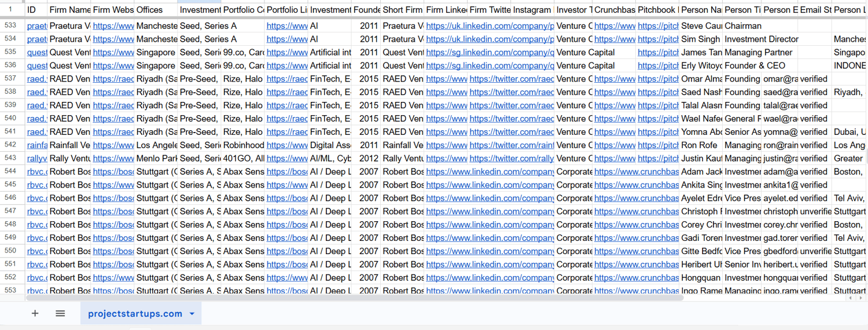The width and height of the screenshot is (868, 330).
Task: Select the projectstartups.com sheet tab
Action: click(135, 314)
